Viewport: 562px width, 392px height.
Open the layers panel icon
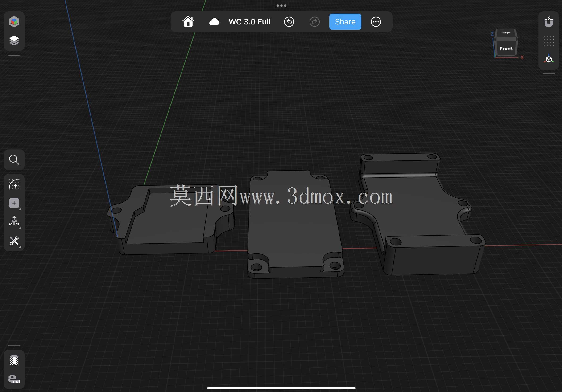14,41
